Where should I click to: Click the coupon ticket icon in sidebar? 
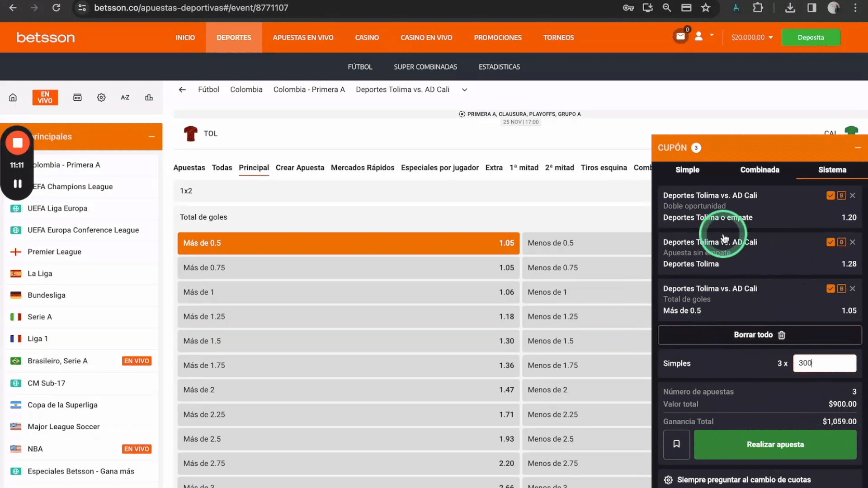click(x=77, y=98)
